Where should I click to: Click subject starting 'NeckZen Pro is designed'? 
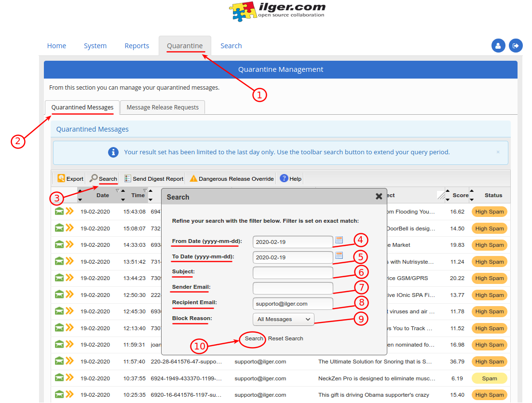pos(377,378)
